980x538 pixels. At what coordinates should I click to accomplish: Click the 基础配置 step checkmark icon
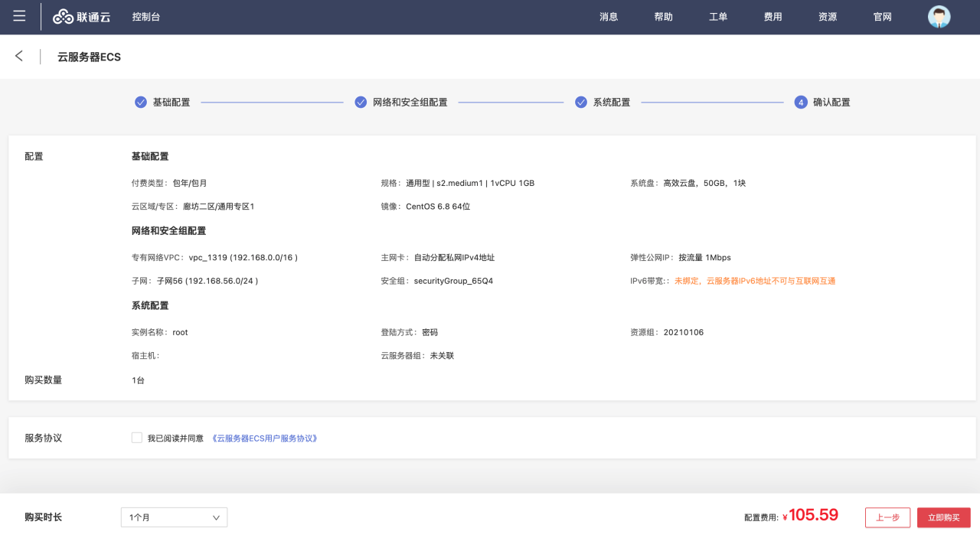click(x=141, y=102)
